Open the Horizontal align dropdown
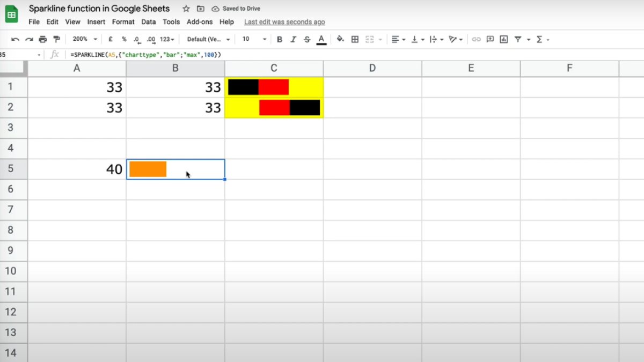Screen dimensions: 644x362 398,39
